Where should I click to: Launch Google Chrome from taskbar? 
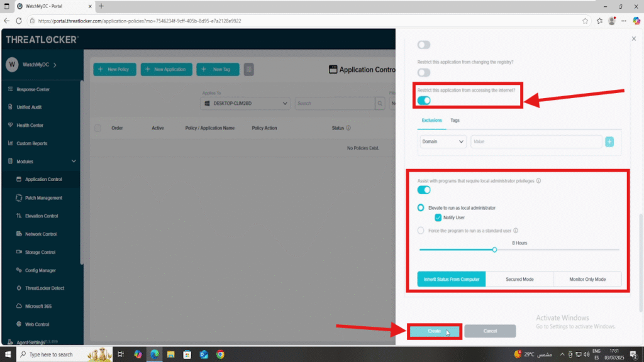tap(221, 354)
